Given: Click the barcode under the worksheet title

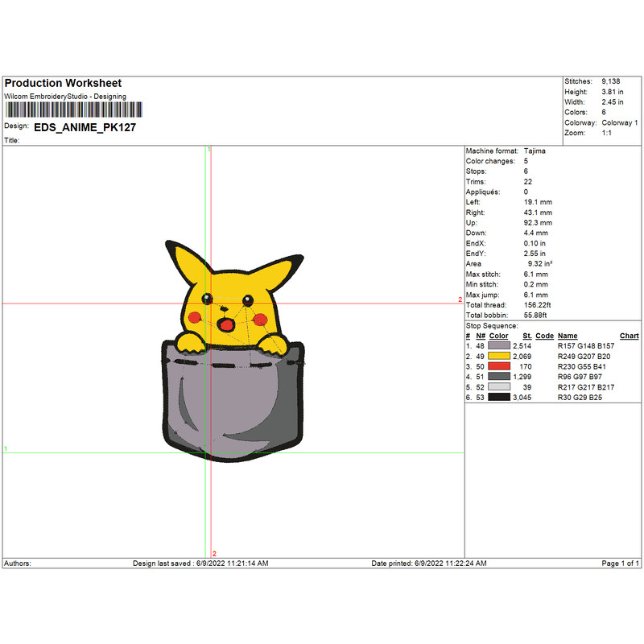Looking at the screenshot, I should click(72, 109).
